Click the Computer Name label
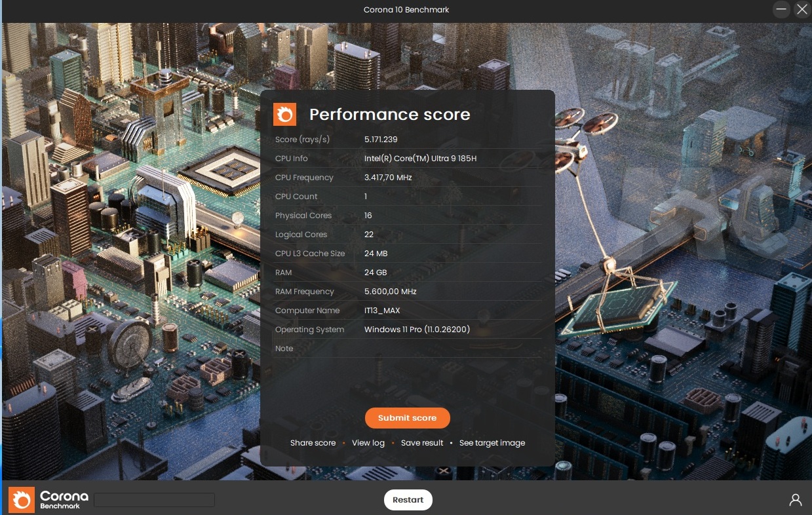812x515 pixels. click(307, 311)
